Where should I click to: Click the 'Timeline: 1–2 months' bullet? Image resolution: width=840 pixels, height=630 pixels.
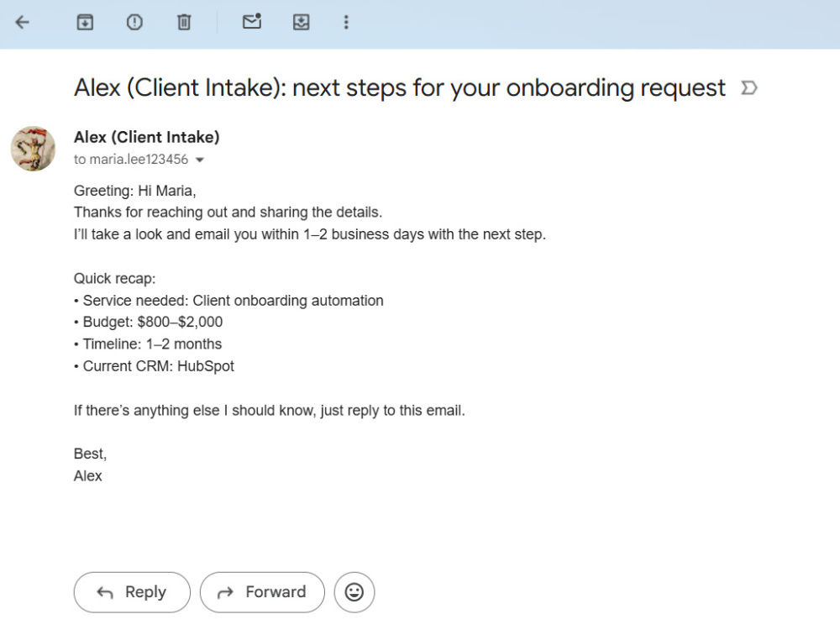(x=148, y=344)
